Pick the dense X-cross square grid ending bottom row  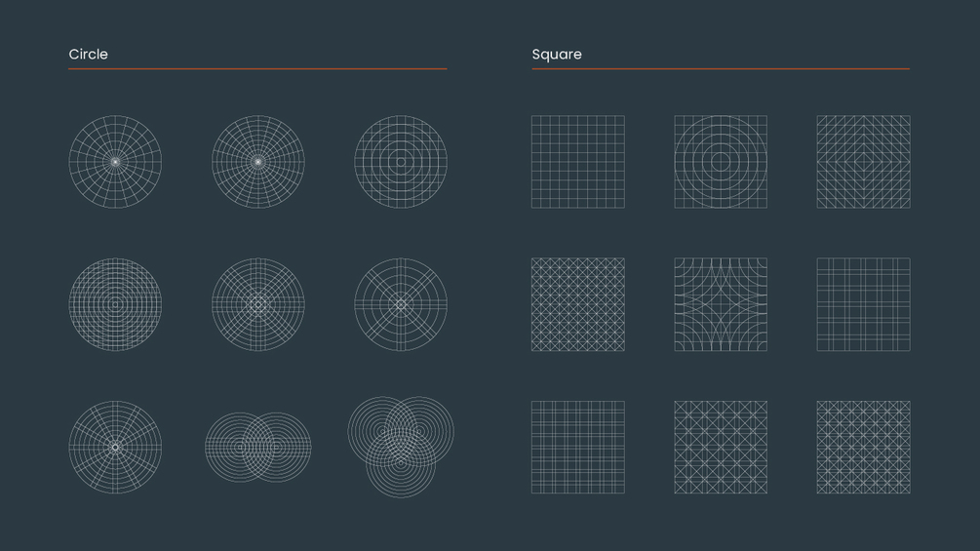863,448
